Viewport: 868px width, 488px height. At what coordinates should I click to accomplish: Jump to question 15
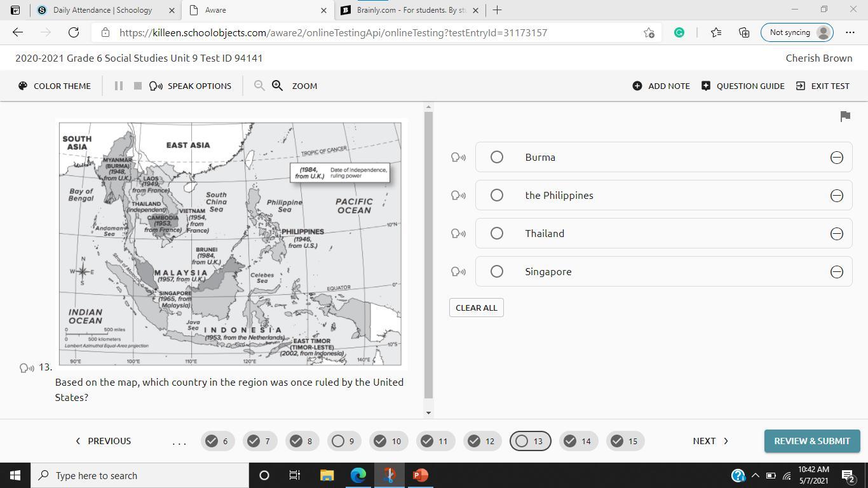625,441
